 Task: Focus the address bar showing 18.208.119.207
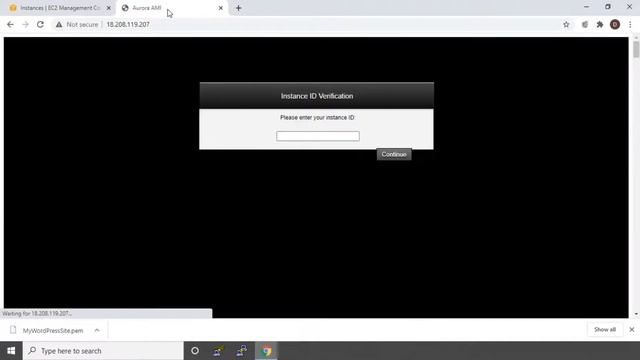[x=128, y=24]
